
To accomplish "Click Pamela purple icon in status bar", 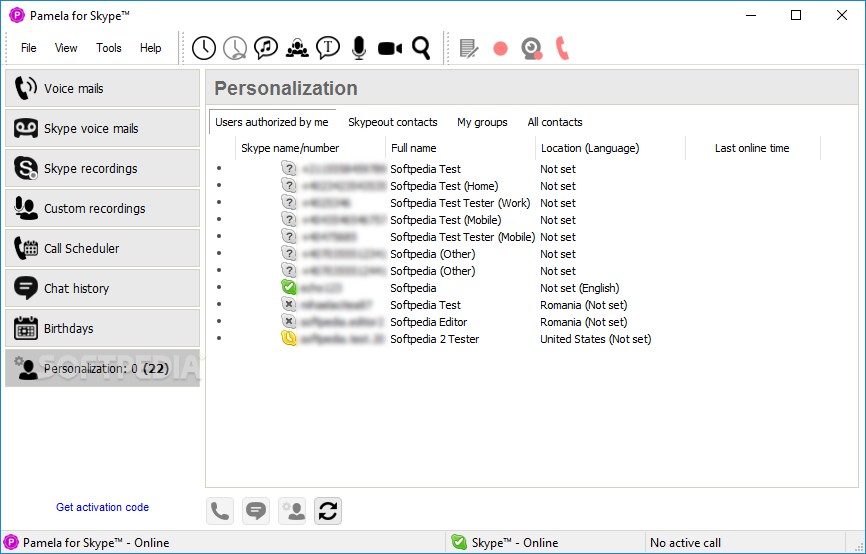I will coord(11,542).
